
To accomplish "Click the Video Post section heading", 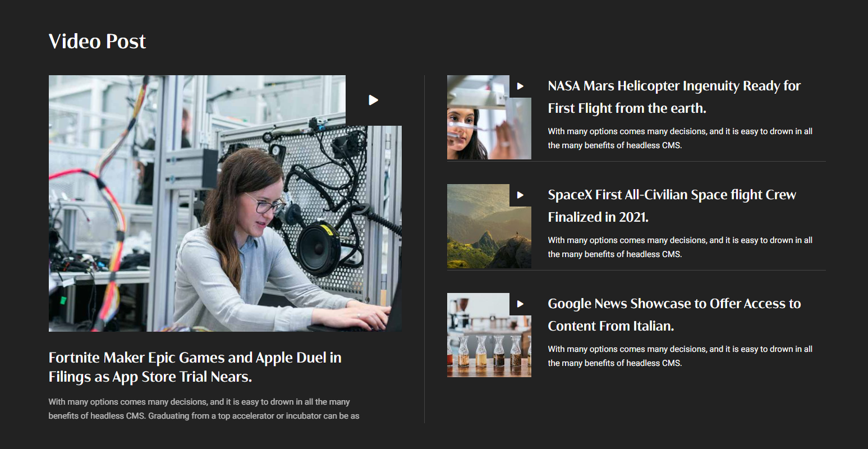I will 97,42.
